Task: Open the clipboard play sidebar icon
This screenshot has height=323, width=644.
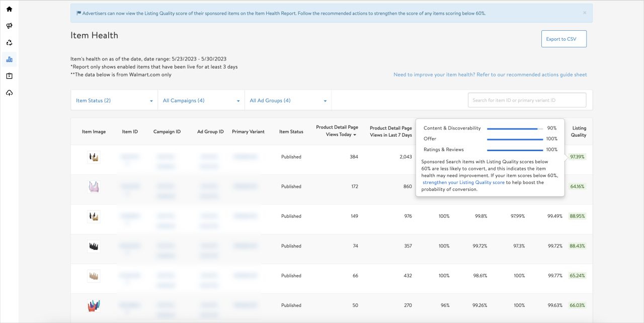Action: tap(9, 76)
